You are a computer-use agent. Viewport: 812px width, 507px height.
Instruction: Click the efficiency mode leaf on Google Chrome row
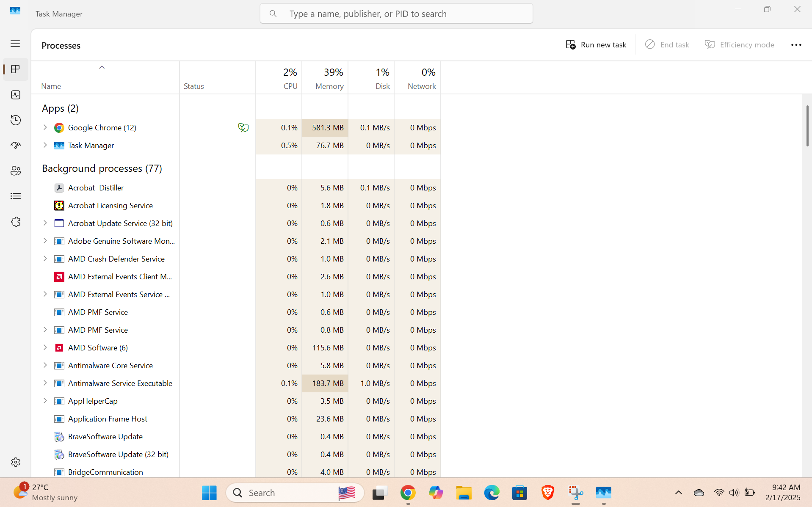243,127
